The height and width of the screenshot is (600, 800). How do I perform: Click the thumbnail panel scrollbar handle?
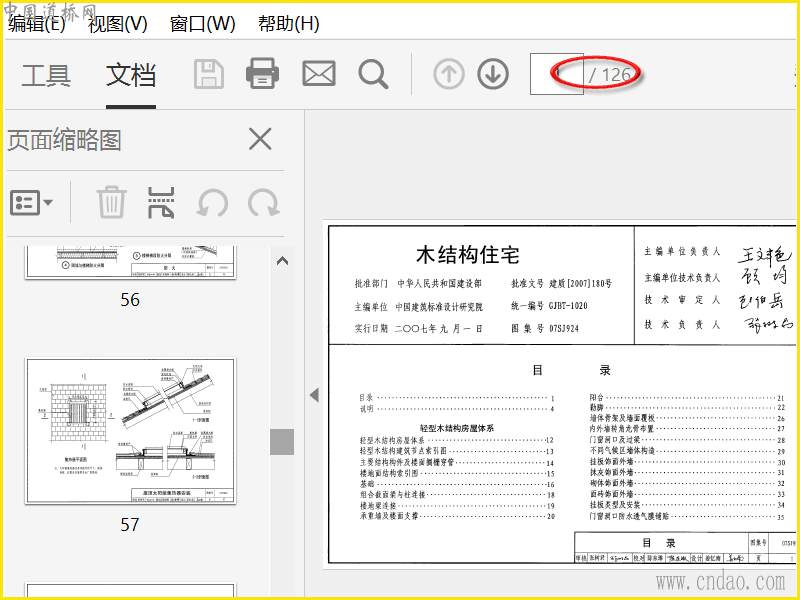coord(282,441)
